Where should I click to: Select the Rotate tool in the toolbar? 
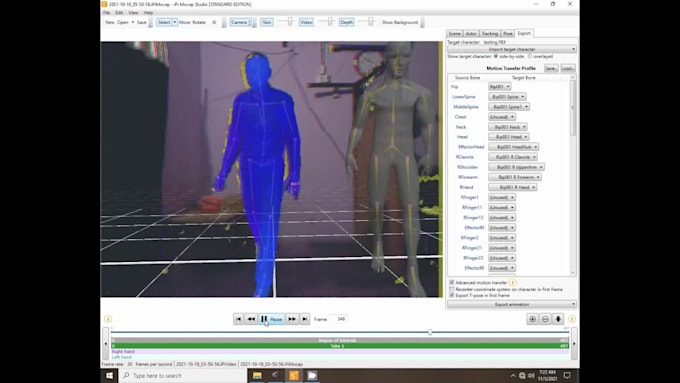click(x=199, y=22)
